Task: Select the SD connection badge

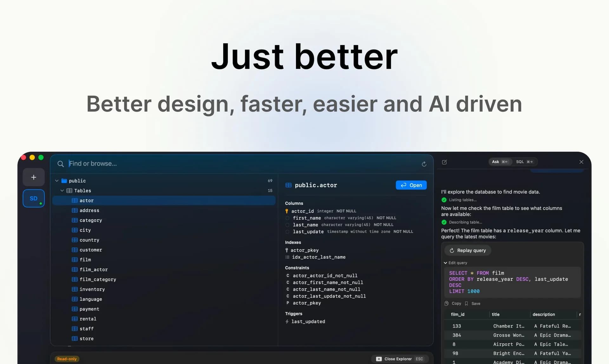Action: click(x=34, y=198)
